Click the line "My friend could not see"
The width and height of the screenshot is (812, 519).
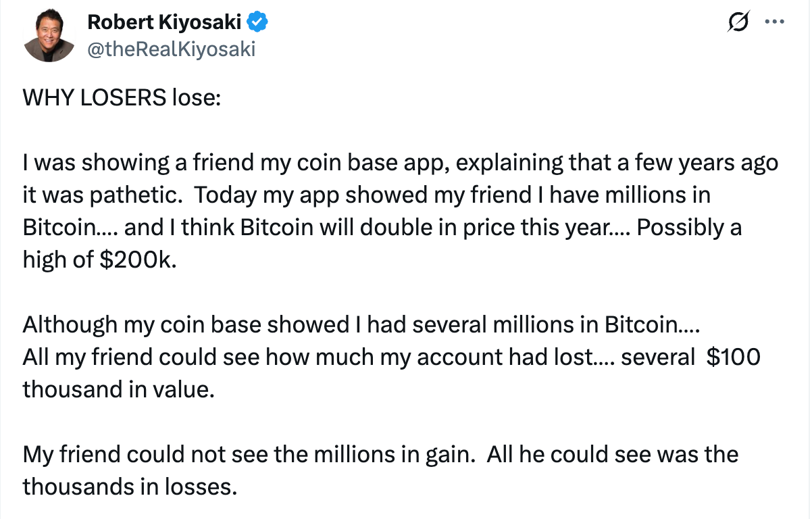point(380,454)
